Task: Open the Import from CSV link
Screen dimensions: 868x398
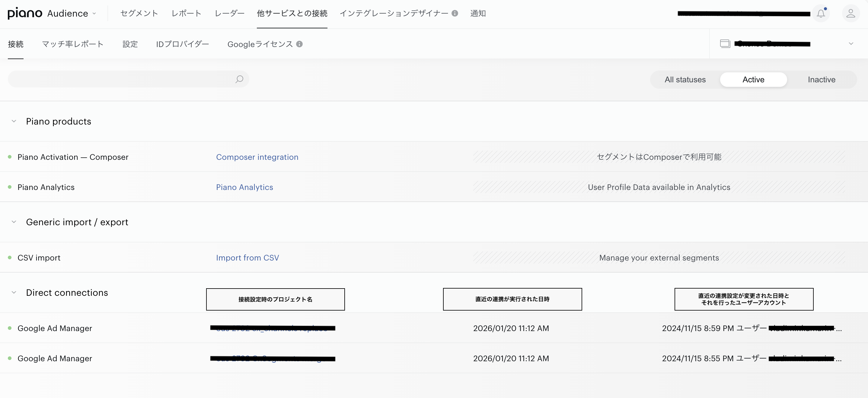Action: point(247,257)
